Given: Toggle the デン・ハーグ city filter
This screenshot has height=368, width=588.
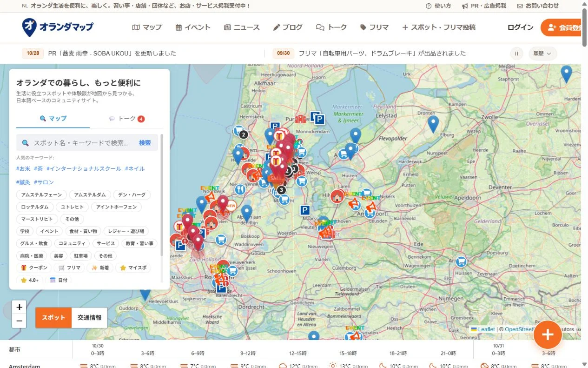Looking at the screenshot, I should (x=132, y=195).
